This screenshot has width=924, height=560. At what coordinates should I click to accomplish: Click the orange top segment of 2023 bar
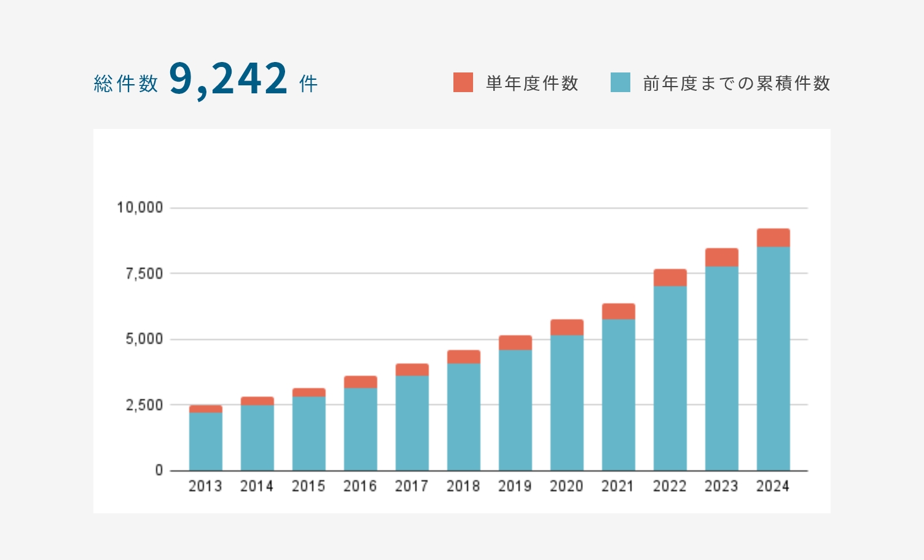722,257
